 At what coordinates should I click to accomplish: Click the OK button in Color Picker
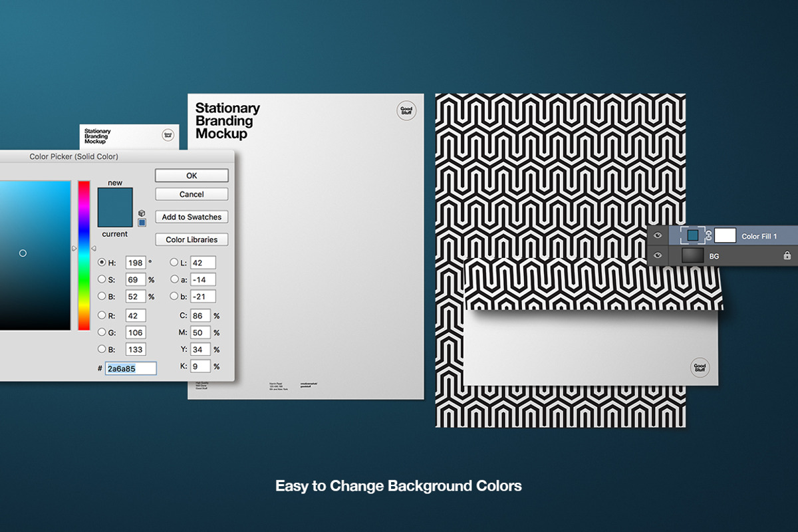192,176
